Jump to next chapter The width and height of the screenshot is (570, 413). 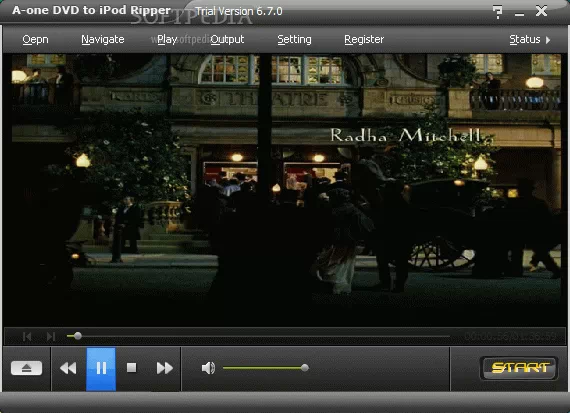pyautogui.click(x=51, y=336)
